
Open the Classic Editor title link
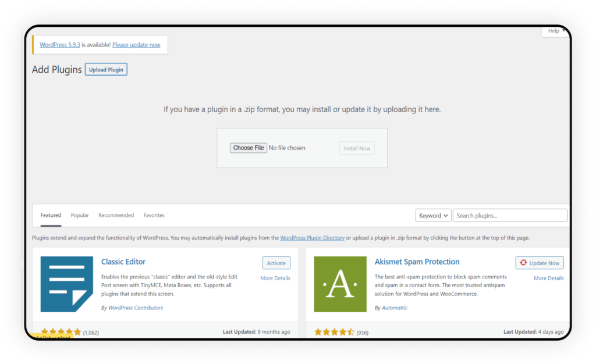[123, 262]
